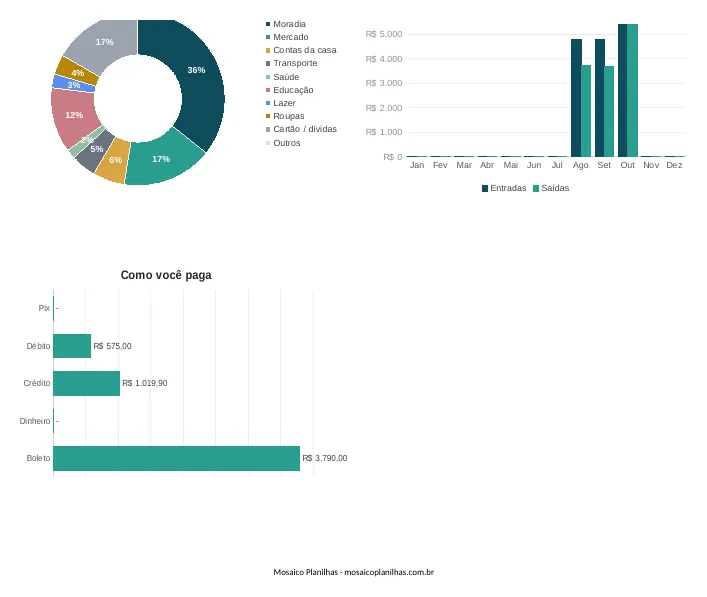707x597 pixels.
Task: Click the Pix category label
Action: point(44,308)
